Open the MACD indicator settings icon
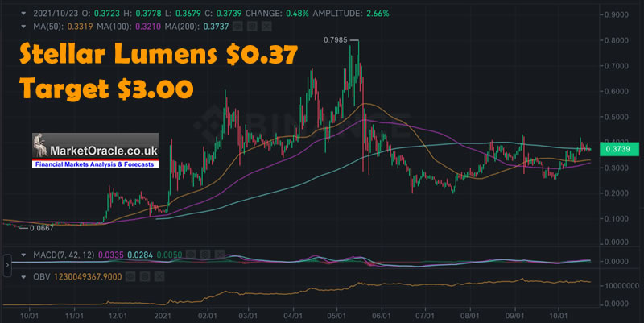 point(205,255)
